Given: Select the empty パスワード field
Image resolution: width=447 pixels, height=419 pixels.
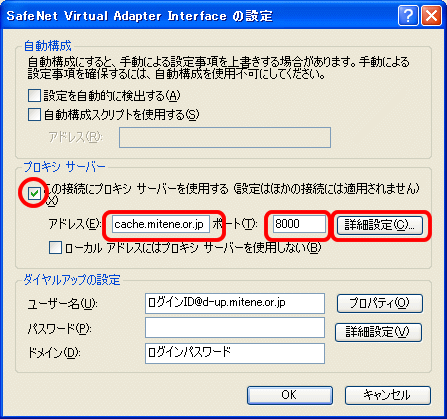Looking at the screenshot, I should point(235,328).
